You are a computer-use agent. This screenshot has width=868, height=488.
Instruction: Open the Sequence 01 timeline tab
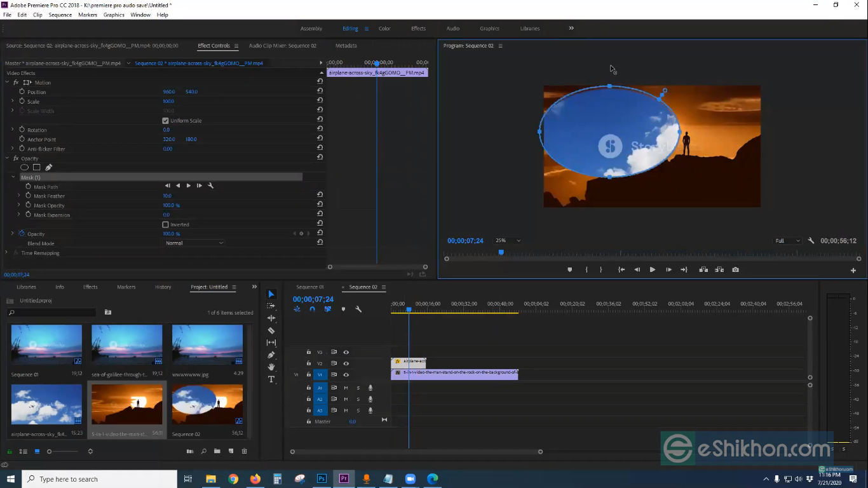coord(309,287)
